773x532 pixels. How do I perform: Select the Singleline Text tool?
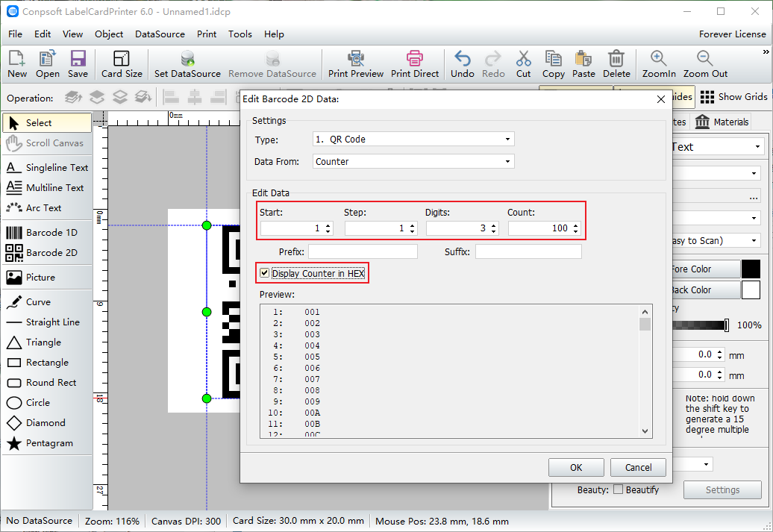47,168
